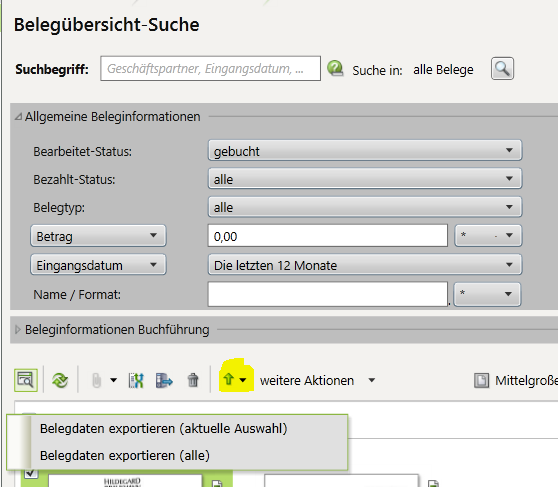Open the Bearbeitet-Status dropdown
Viewport: 558px width, 487px height.
tap(365, 151)
